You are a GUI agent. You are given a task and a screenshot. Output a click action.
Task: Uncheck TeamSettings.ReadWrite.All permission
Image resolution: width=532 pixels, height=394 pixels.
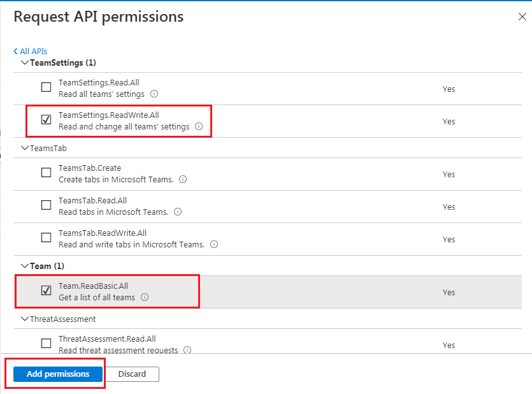(x=46, y=119)
